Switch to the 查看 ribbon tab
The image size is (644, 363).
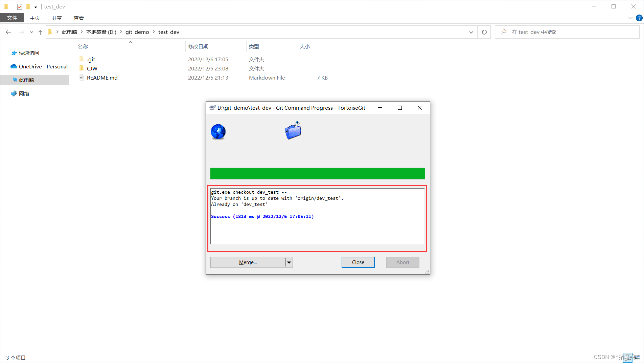coord(78,18)
